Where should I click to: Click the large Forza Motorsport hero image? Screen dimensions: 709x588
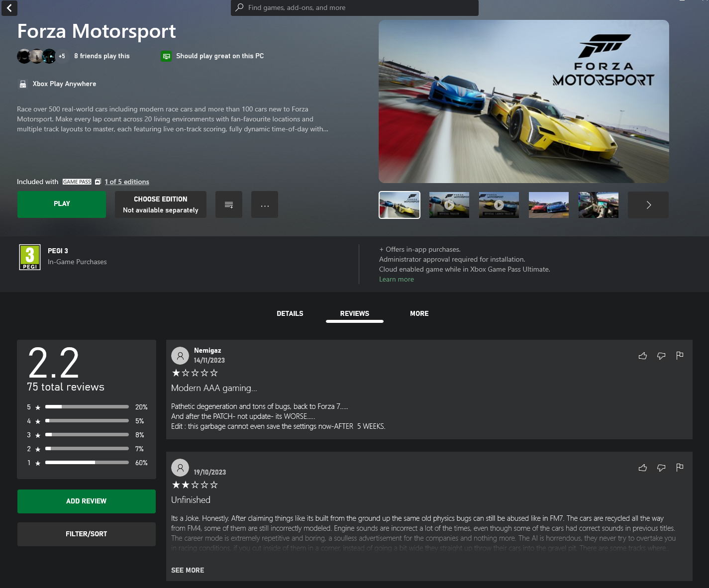[524, 101]
